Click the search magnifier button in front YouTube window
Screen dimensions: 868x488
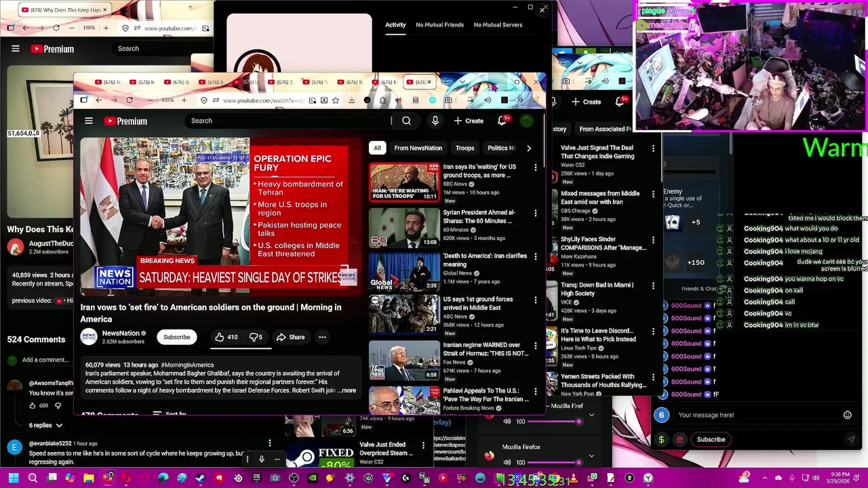(x=406, y=121)
